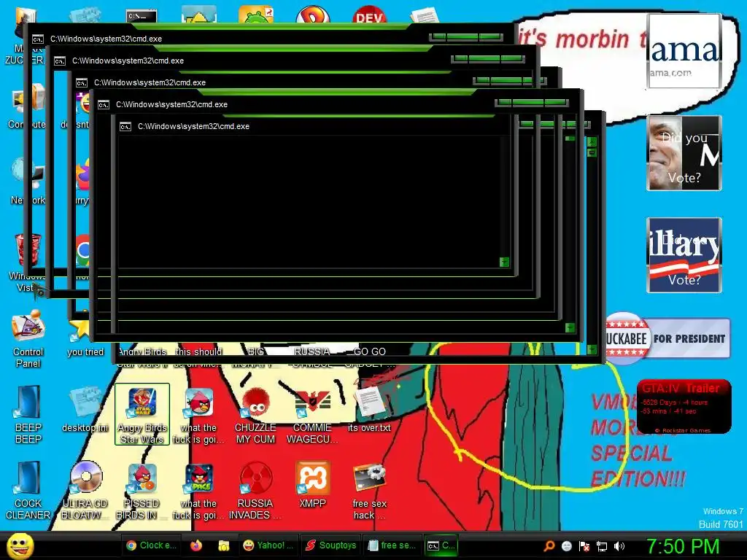Screen dimensions: 747x560
Task: Launch Firefox from the taskbar
Action: pyautogui.click(x=196, y=545)
